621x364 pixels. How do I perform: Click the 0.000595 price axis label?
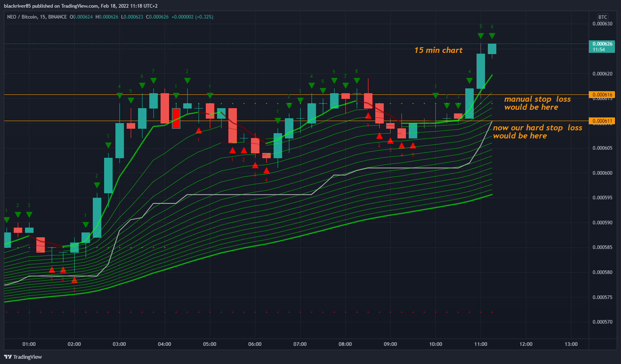click(x=602, y=198)
